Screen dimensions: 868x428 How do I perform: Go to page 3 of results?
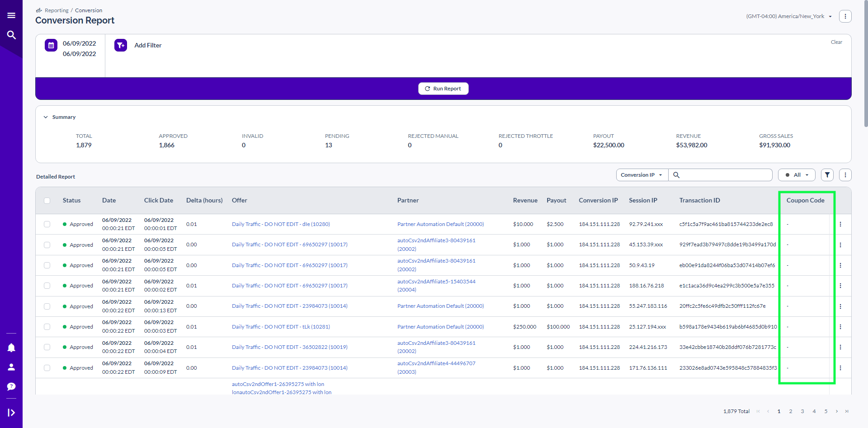pos(802,411)
